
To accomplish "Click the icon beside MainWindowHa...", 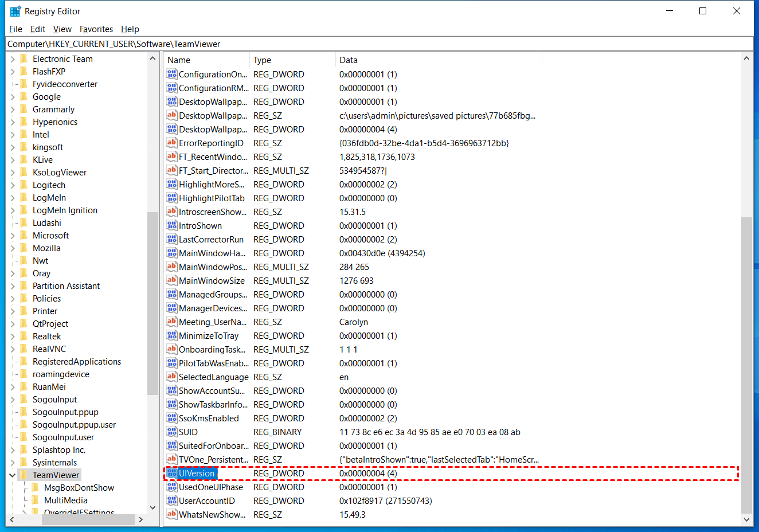I will point(171,253).
